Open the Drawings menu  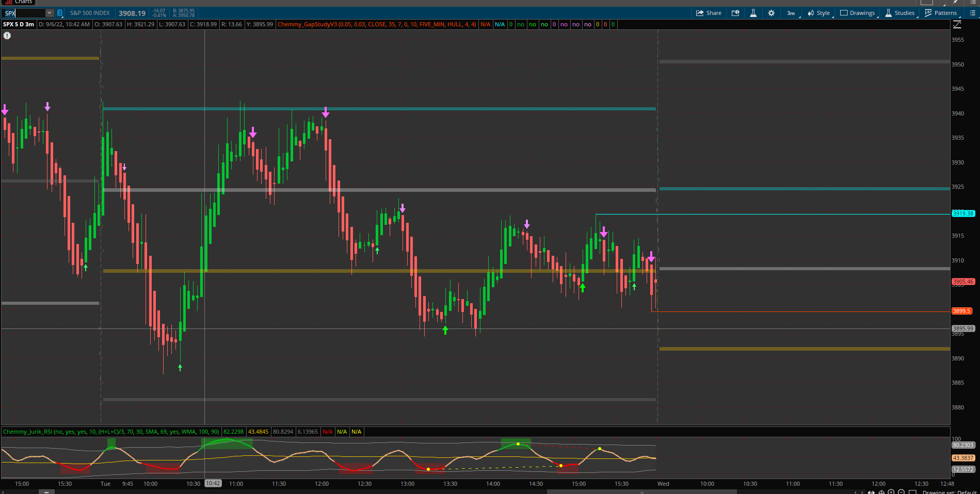tap(858, 13)
